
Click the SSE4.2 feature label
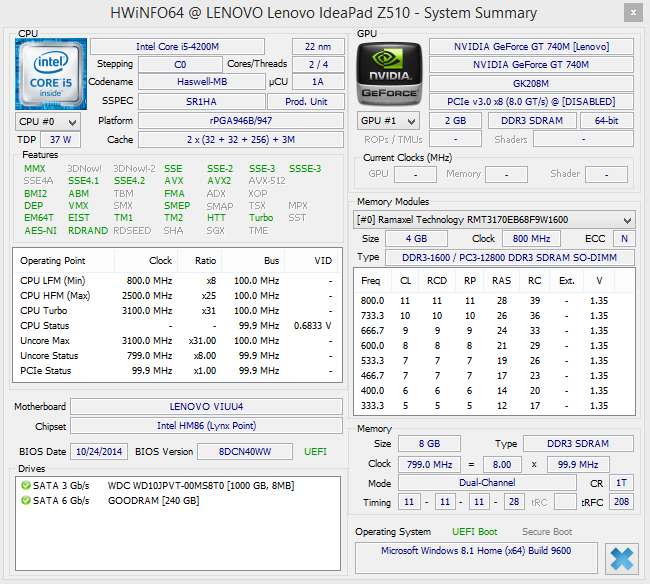coord(129,181)
